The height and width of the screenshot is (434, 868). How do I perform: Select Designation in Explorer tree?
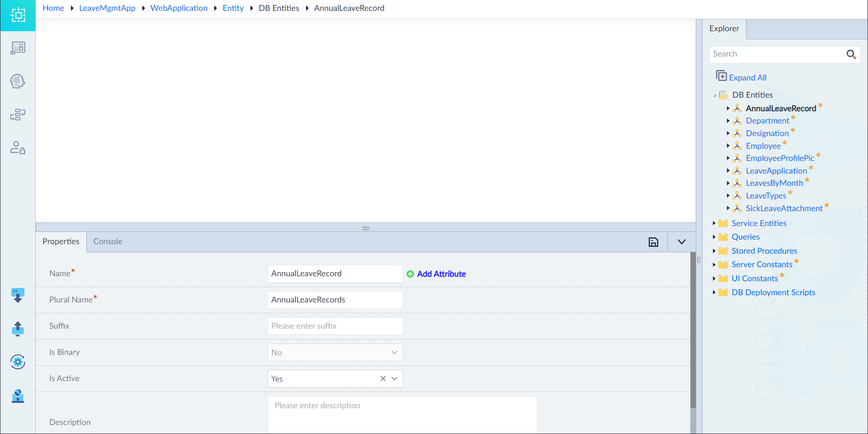point(767,133)
